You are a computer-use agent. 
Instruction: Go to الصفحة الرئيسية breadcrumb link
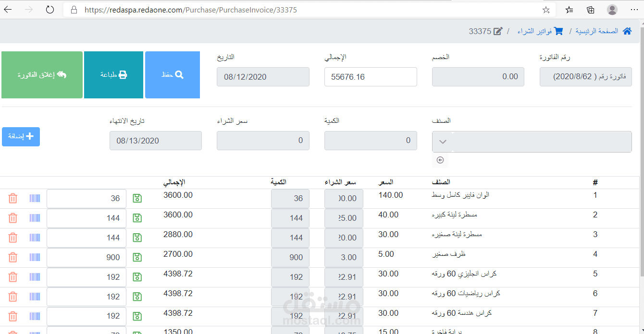(597, 31)
